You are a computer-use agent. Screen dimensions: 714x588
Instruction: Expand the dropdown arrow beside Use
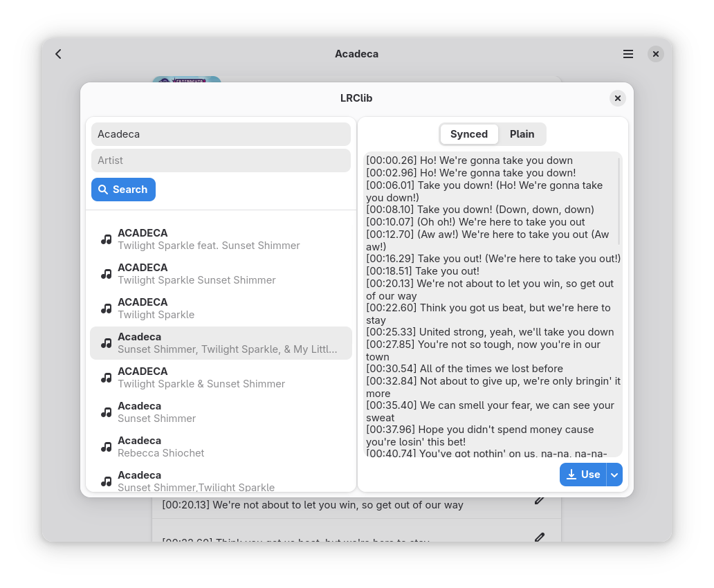click(614, 475)
